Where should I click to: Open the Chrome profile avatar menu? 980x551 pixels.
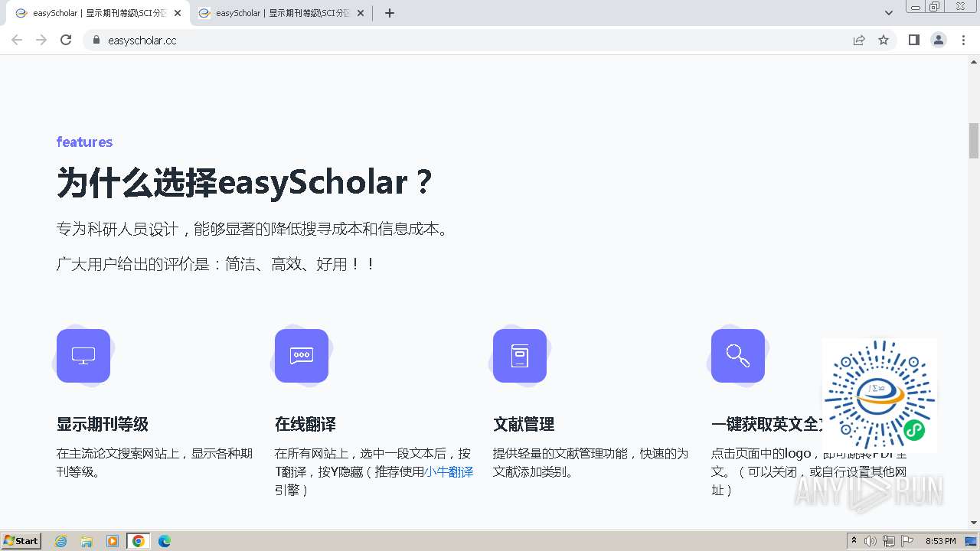click(x=939, y=40)
